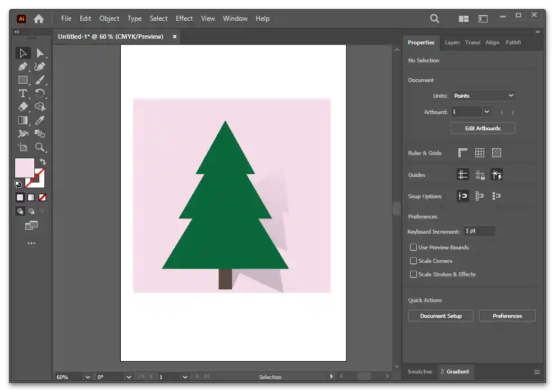
Task: Enable Scale Corners checkbox
Action: (x=413, y=261)
